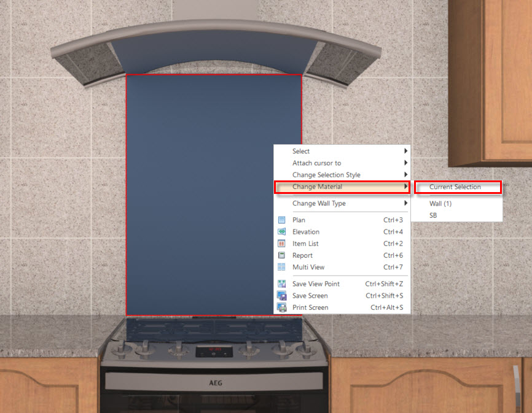Click the Item List icon
This screenshot has width=532, height=413.
(281, 244)
